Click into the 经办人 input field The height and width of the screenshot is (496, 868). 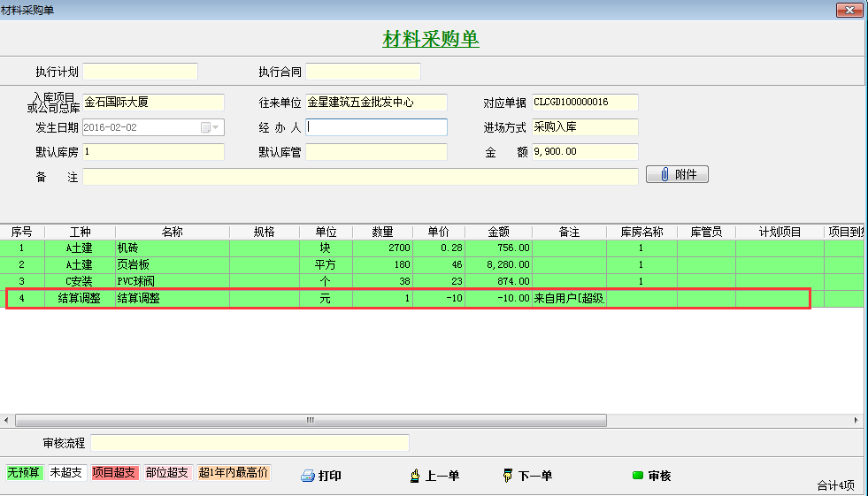click(x=376, y=127)
